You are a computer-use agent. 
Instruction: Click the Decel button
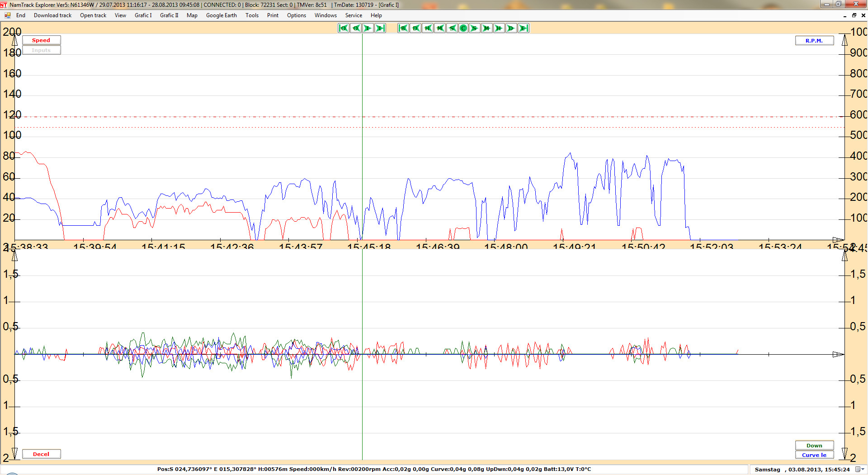pyautogui.click(x=41, y=454)
